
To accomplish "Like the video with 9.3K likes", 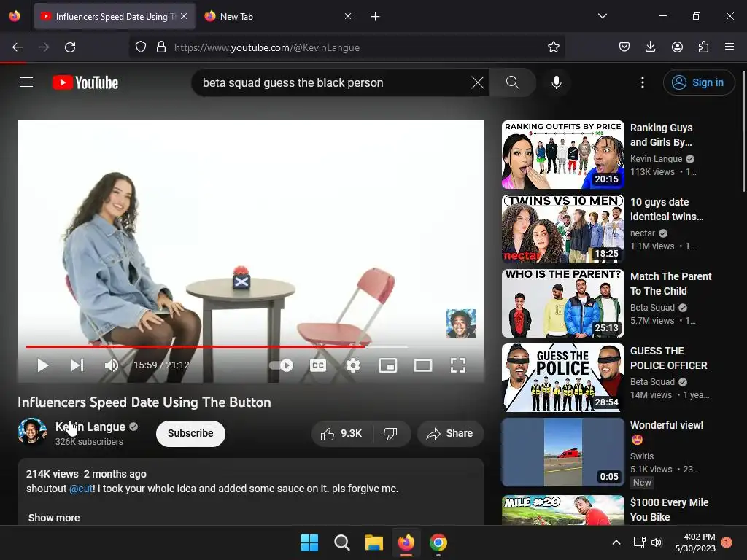I will (341, 433).
